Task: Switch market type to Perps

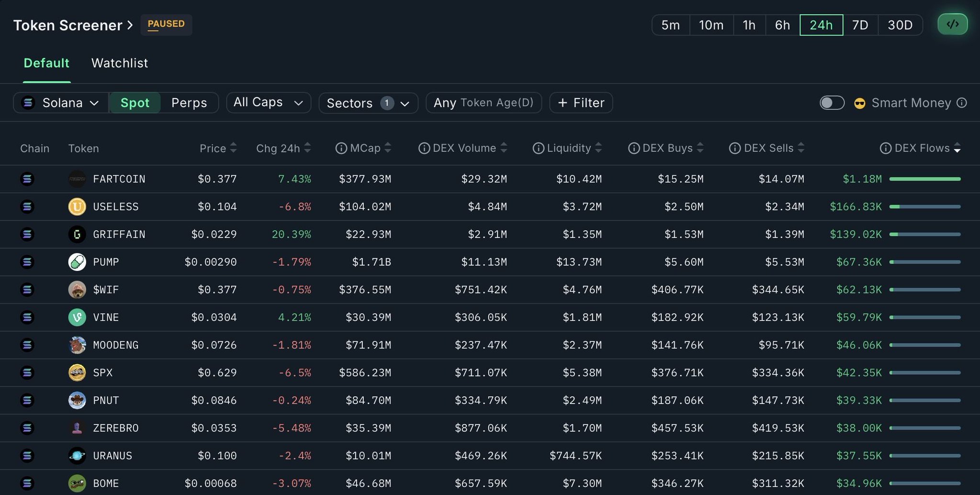Action: (189, 103)
